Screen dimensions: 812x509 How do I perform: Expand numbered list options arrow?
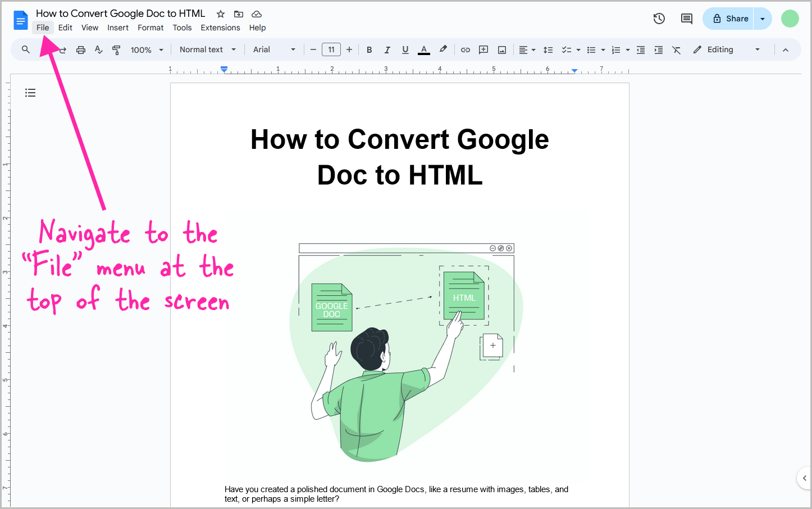[x=628, y=50]
